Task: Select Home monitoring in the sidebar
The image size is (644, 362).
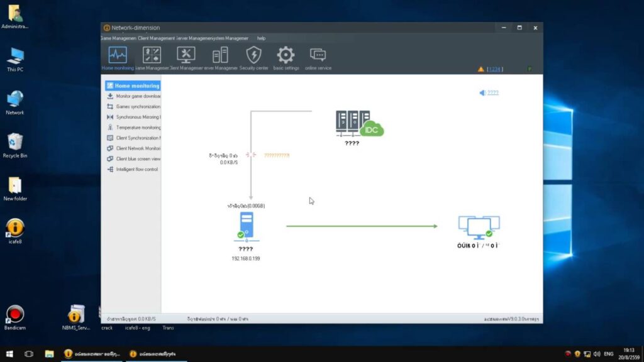Action: click(133, 85)
